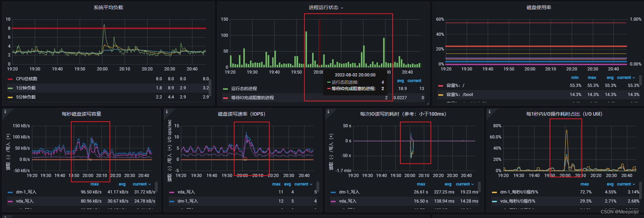Toggle 1分钟负载 series in load legend

(26, 88)
